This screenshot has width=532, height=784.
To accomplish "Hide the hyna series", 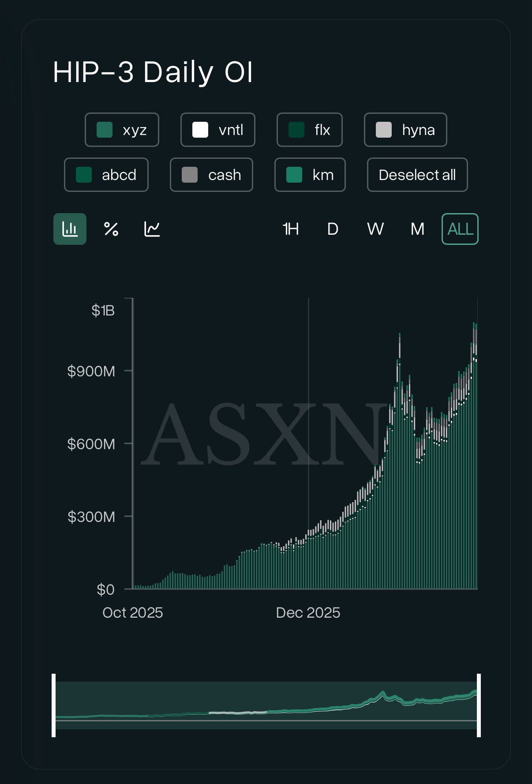I will tap(405, 130).
